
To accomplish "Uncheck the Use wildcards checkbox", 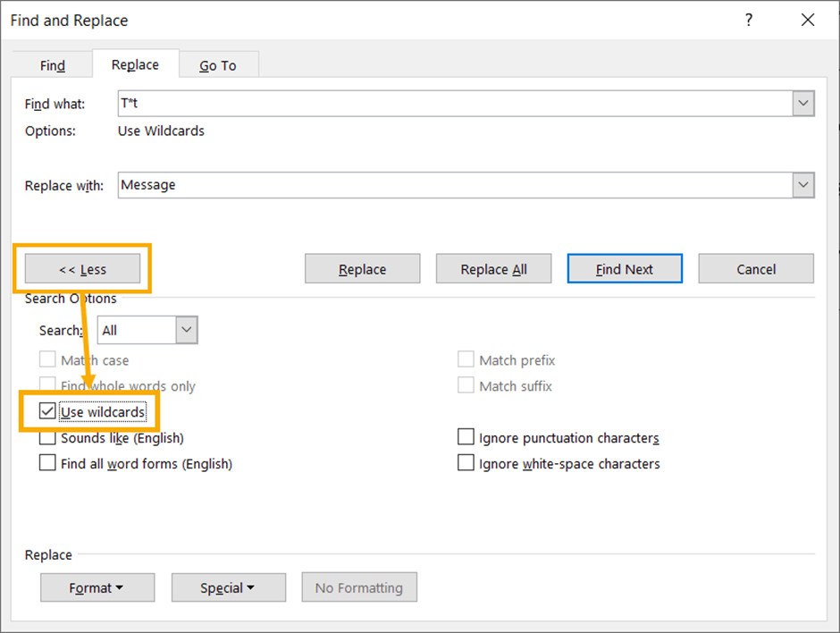I will click(x=47, y=411).
